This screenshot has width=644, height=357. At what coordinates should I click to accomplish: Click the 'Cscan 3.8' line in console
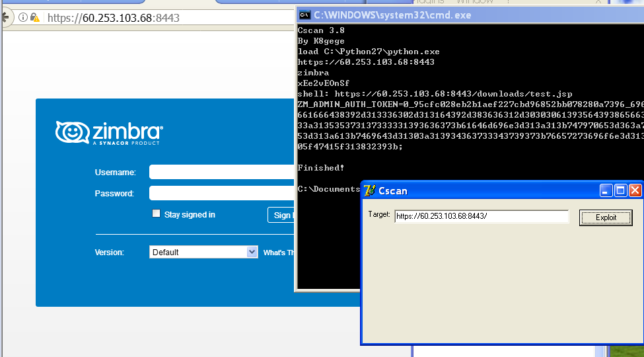click(x=321, y=30)
